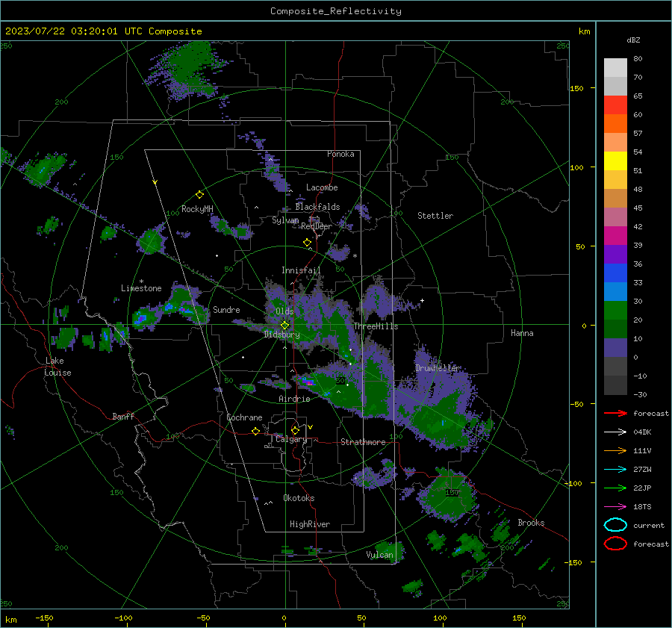Screen dimensions: 672x628
Task: Click the cyan current ellipse icon
Action: 615,525
